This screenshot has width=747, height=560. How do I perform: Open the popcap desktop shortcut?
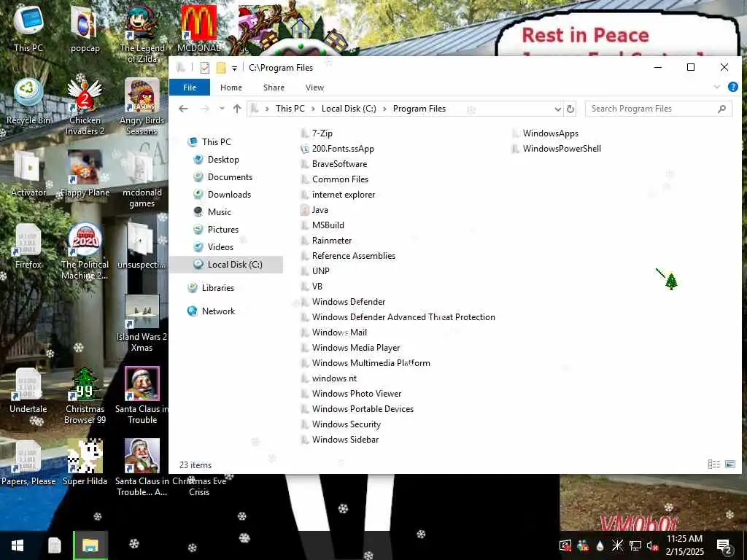[x=85, y=28]
